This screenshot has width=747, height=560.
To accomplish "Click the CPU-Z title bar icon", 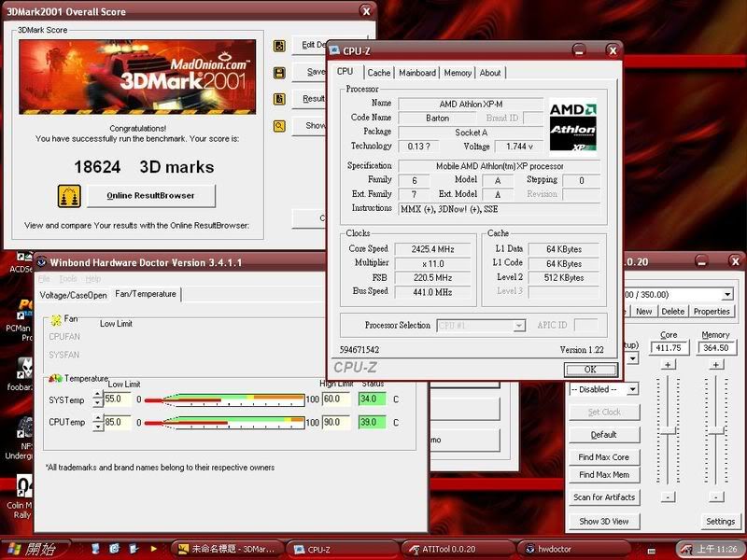I will (x=334, y=50).
